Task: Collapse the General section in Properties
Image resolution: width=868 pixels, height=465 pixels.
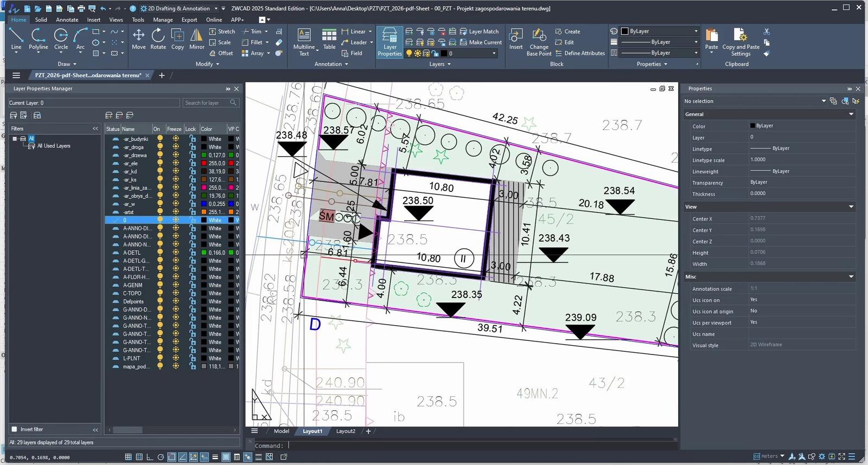Action: [851, 114]
